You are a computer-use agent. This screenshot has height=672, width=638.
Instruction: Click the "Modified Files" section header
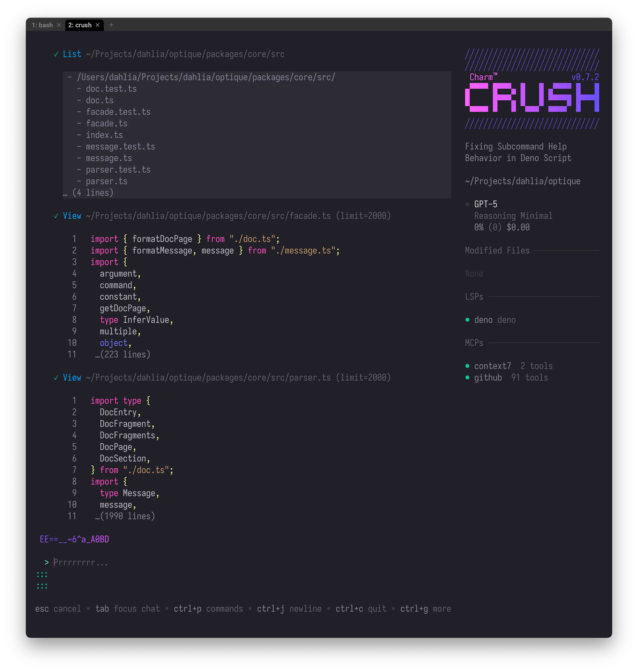(497, 250)
